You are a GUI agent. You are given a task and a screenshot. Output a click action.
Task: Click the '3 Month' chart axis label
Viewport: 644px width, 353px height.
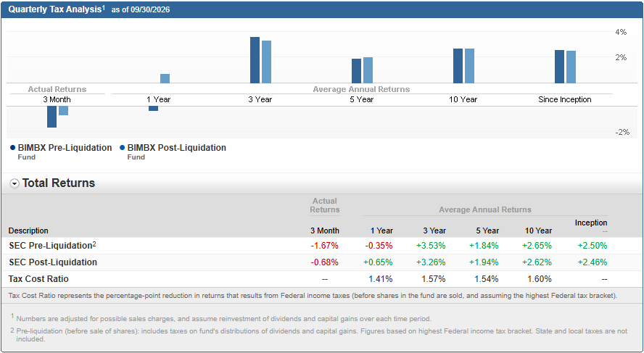tap(57, 100)
